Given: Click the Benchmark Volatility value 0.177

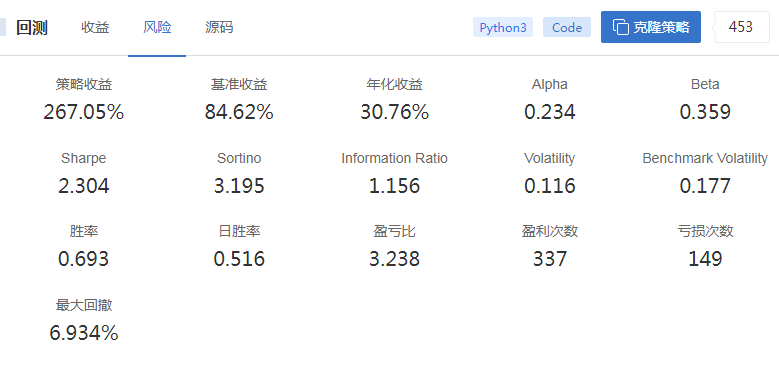Looking at the screenshot, I should (705, 186).
